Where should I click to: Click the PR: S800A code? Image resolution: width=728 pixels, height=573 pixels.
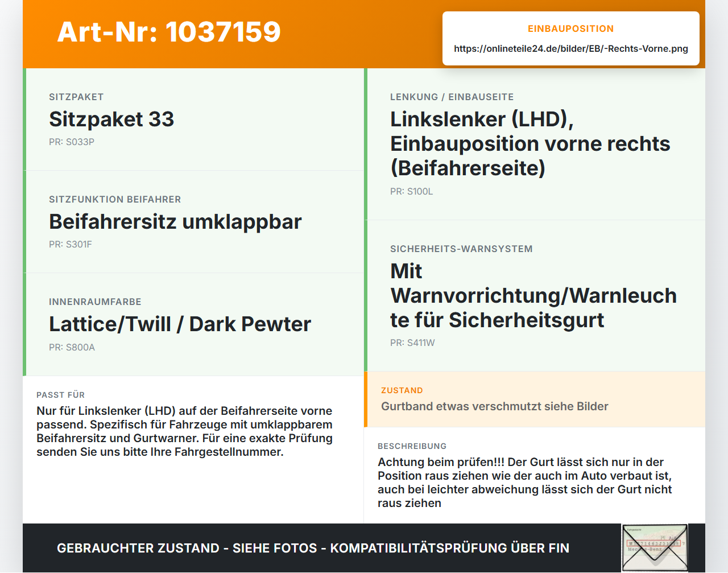[72, 347]
